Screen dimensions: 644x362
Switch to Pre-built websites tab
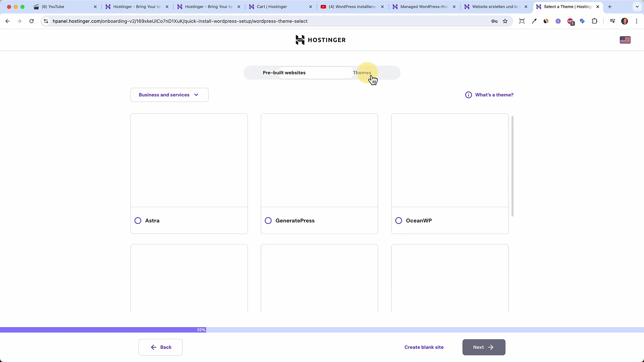coord(284,73)
